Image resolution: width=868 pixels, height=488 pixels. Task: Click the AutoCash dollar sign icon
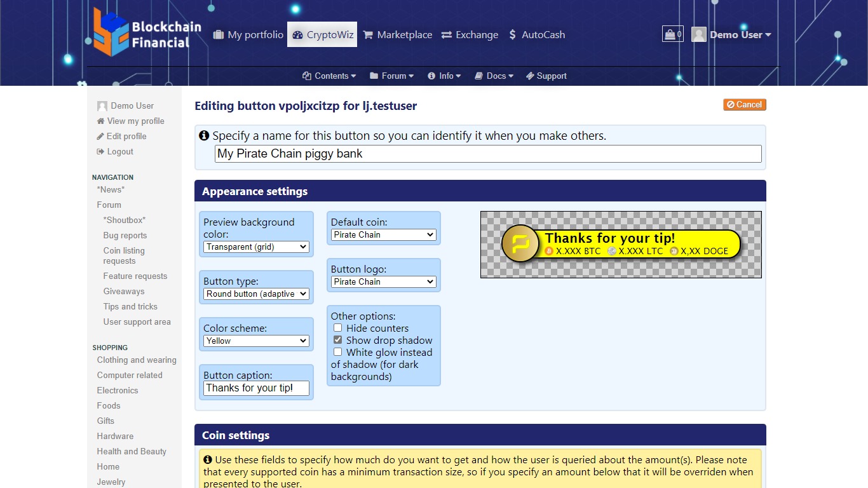tap(512, 35)
